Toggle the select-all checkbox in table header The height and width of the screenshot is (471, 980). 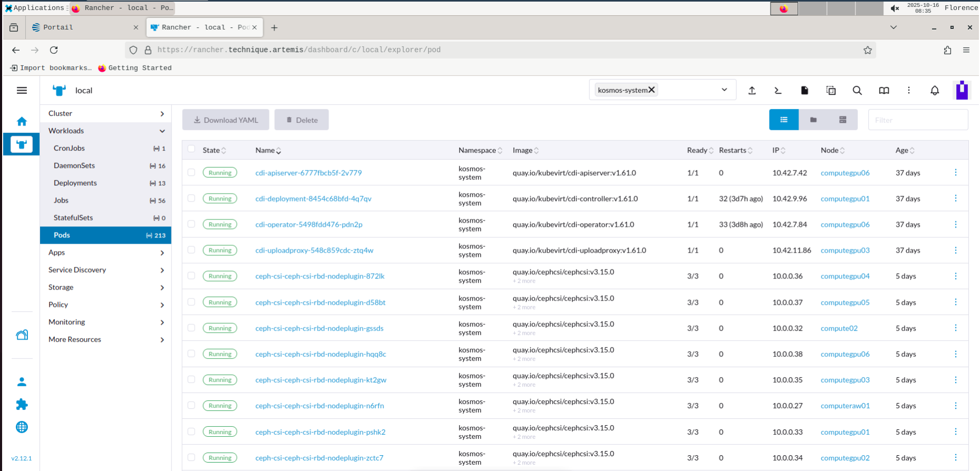191,149
